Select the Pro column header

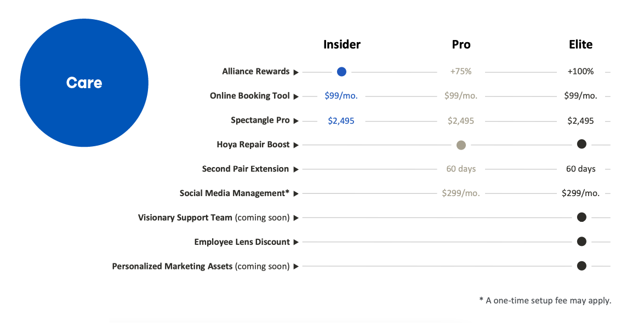click(461, 44)
